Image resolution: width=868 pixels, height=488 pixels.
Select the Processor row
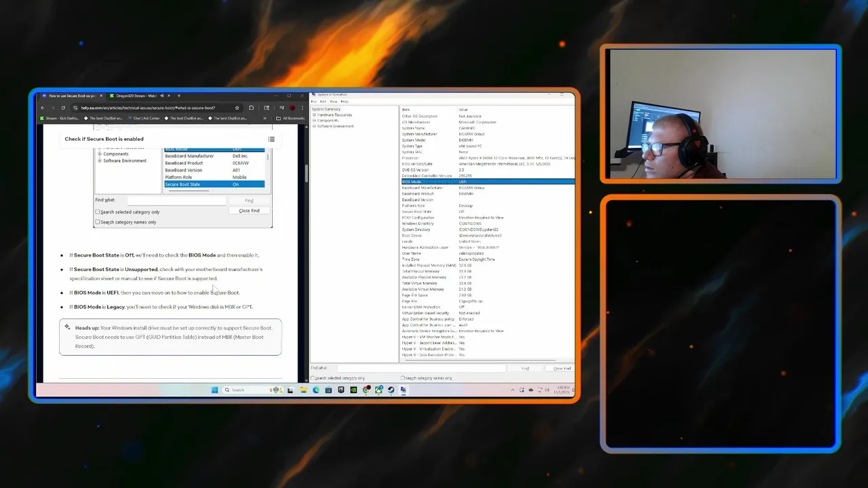[488, 158]
